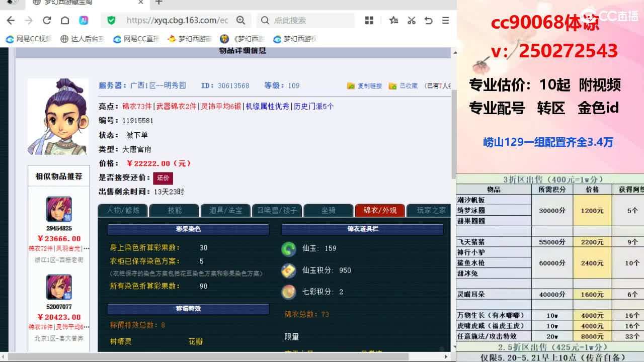Click the 花瓣 title effect entry
The width and height of the screenshot is (644, 362).
pos(196,342)
